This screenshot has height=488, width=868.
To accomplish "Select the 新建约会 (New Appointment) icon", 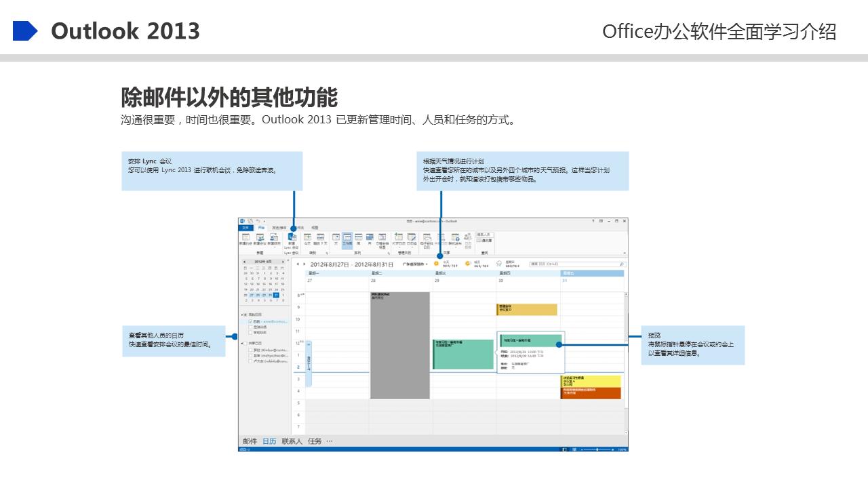I will coord(246,237).
